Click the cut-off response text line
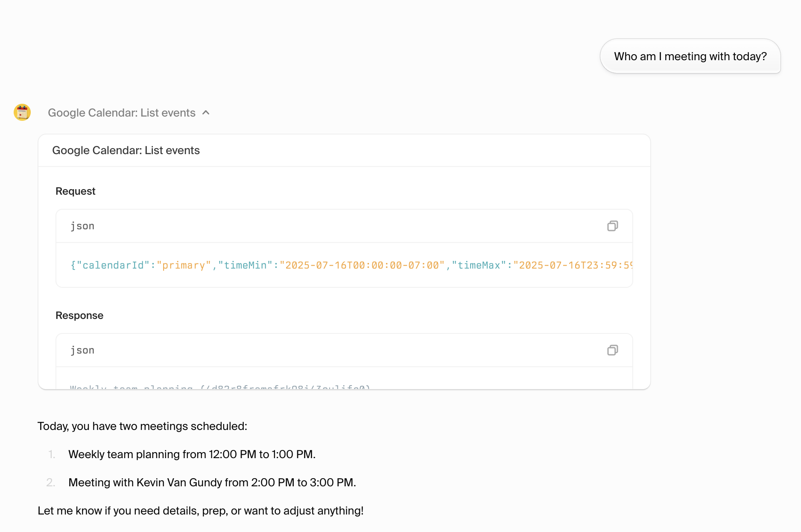This screenshot has height=532, width=801. tap(220, 387)
